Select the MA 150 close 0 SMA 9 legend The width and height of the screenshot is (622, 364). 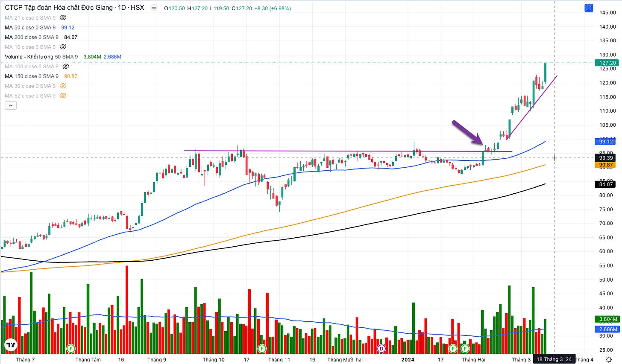click(32, 76)
